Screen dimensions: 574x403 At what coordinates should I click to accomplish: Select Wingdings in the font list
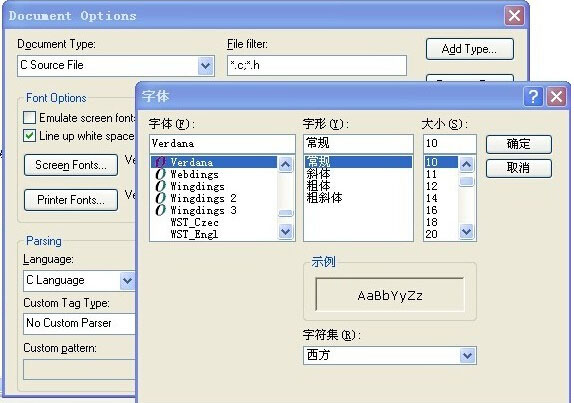click(214, 186)
